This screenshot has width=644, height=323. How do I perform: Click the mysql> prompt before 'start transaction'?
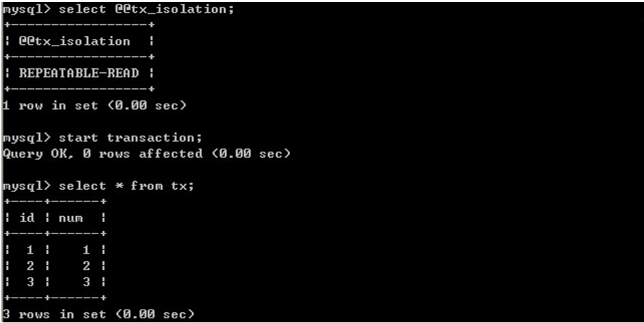(26, 138)
